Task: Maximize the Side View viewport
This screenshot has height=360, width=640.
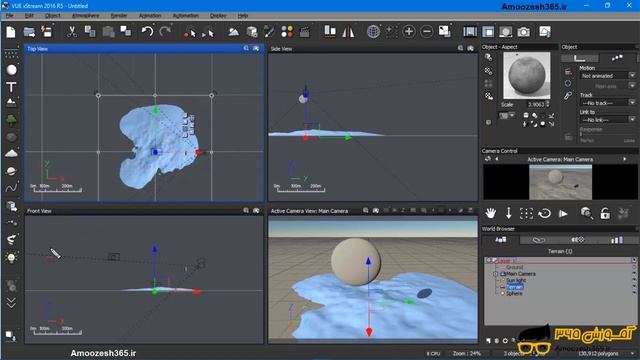Action: [471, 49]
